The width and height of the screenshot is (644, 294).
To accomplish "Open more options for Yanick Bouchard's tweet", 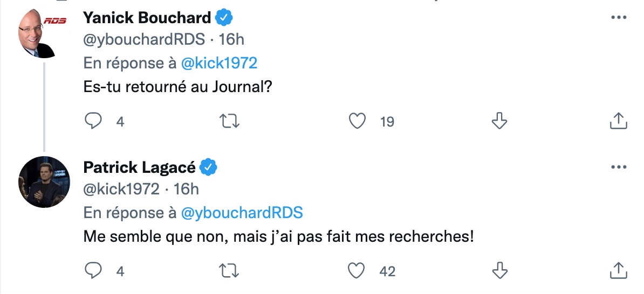I will [x=619, y=18].
